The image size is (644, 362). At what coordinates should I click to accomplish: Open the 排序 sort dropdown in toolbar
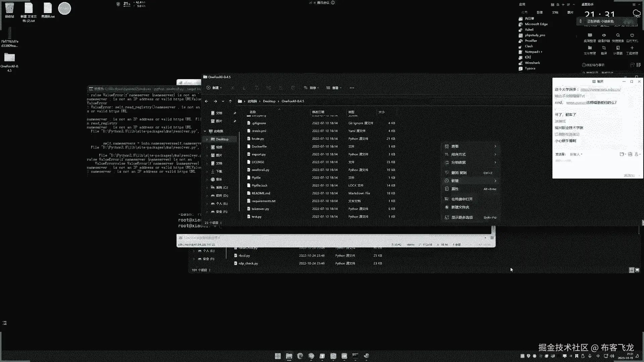pos(312,88)
